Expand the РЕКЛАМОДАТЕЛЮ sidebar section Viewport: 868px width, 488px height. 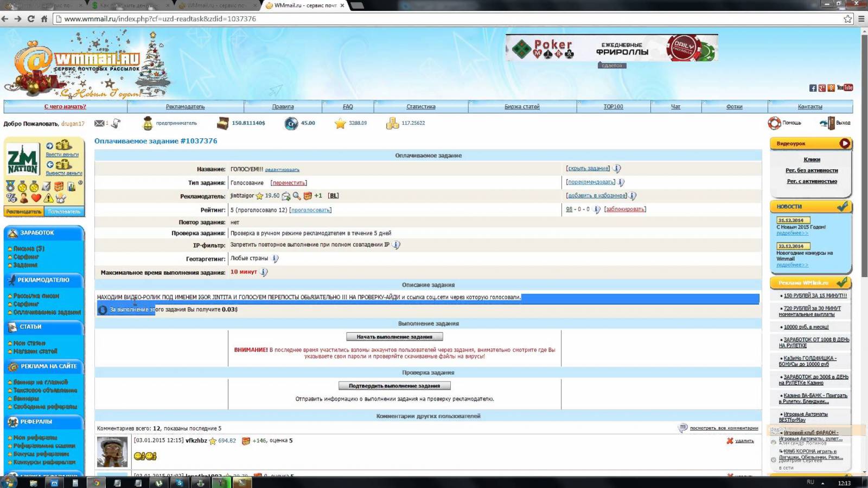click(43, 280)
